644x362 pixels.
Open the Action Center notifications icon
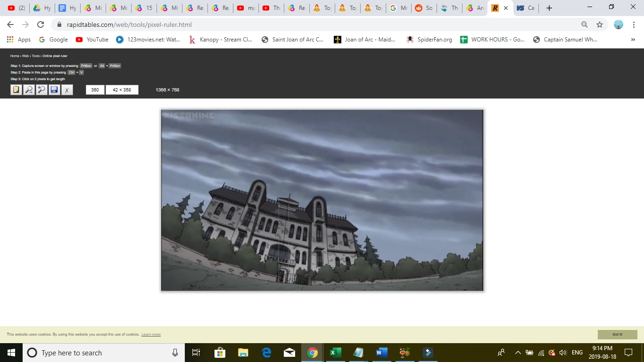pos(628,353)
